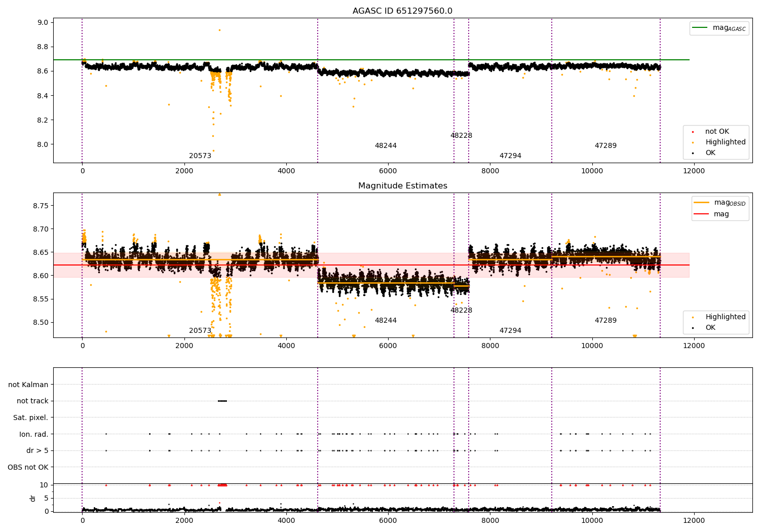The height and width of the screenshot is (532, 760).
Task: Click the rotated 'dr' y-axis label
Action: click(33, 498)
